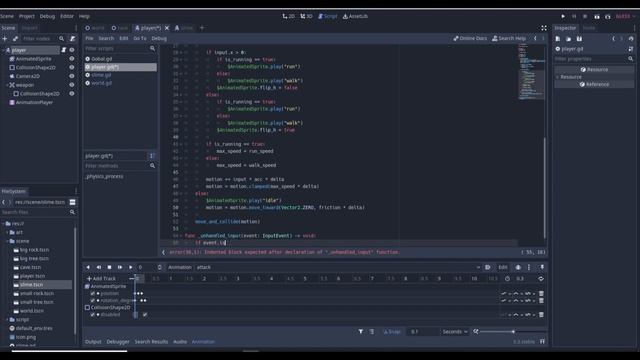Toggle distraction-free mode icon
Viewport: 640px width, 360px height.
pos(544,28)
